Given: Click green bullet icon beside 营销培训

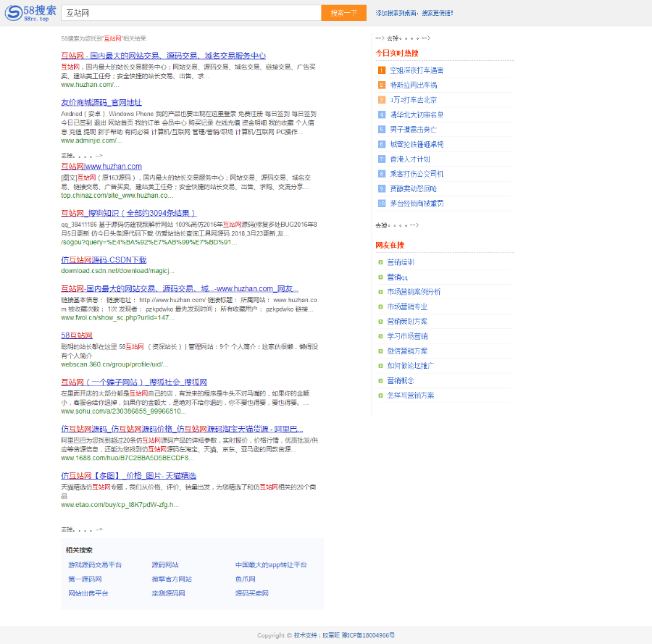Looking at the screenshot, I should pyautogui.click(x=380, y=262).
